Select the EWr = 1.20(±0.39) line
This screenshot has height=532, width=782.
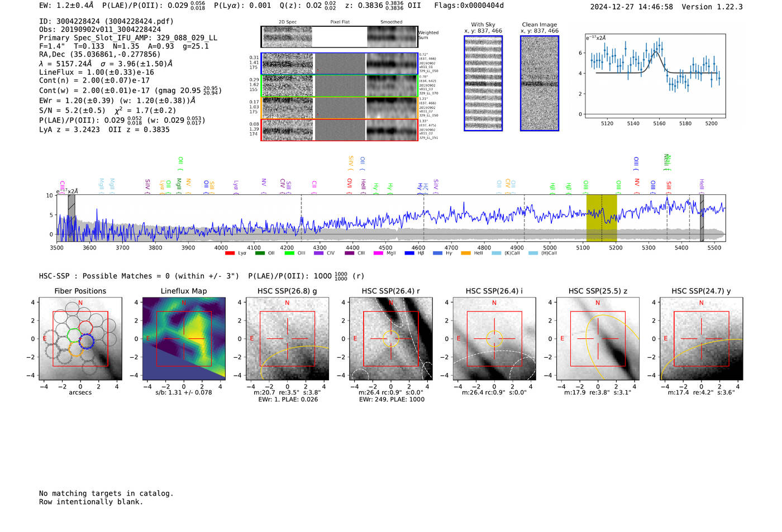tap(117, 100)
